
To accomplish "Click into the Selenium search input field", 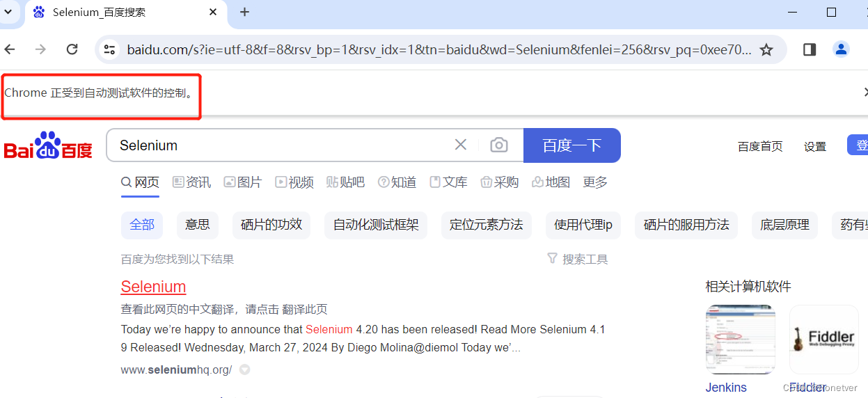I will click(x=278, y=145).
